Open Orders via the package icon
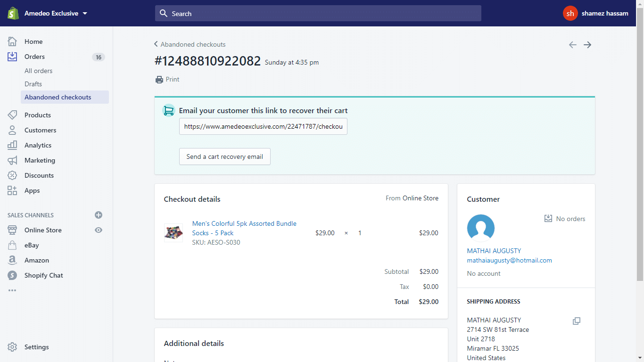 (x=12, y=57)
